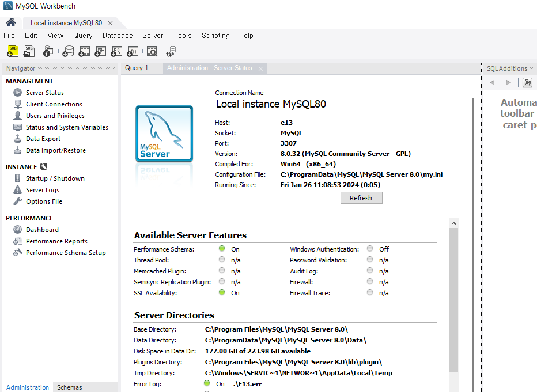Switch to the Schemas navigator tab

(x=70, y=387)
